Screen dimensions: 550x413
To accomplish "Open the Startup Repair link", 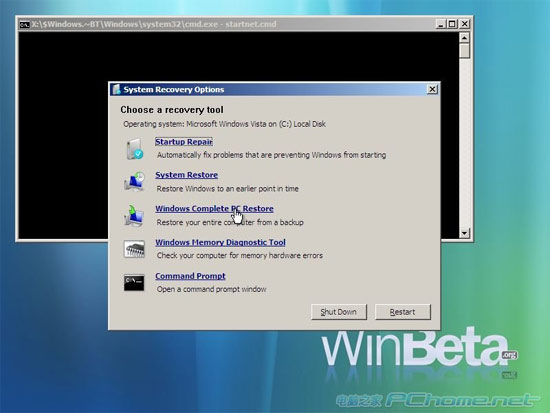I will pos(184,142).
